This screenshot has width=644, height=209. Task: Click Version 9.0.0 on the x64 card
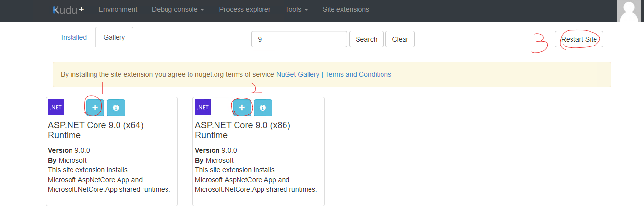click(x=69, y=150)
